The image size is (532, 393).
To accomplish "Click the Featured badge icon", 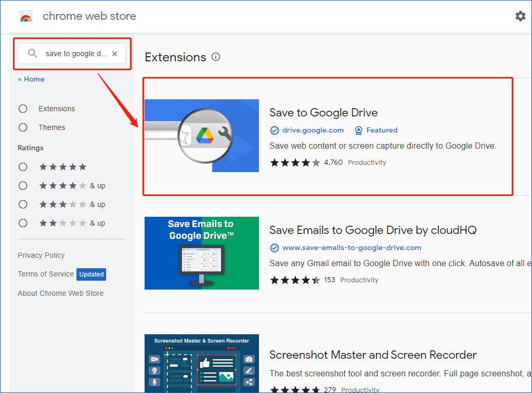I will [358, 130].
